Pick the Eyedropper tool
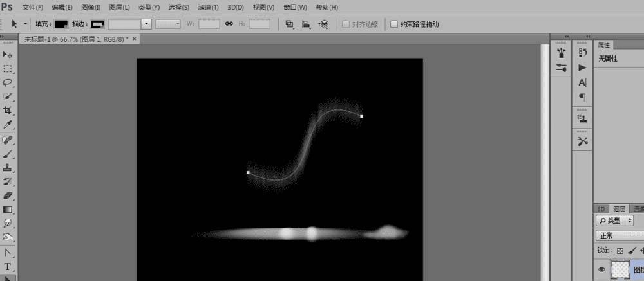This screenshot has height=281, width=644. tap(7, 124)
